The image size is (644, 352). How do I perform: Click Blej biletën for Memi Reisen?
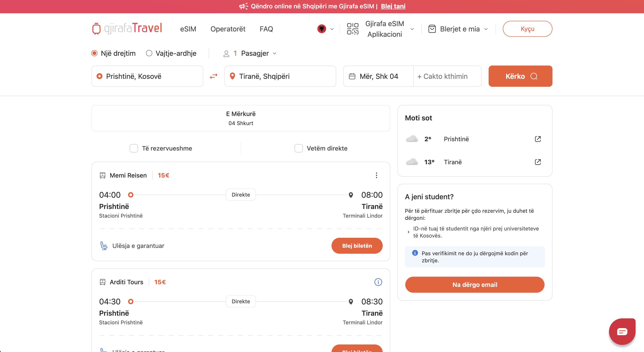(357, 246)
